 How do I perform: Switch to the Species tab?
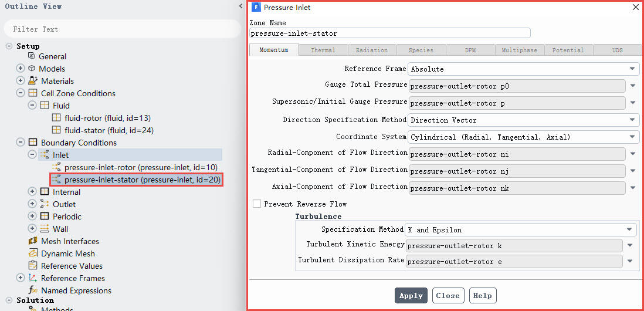click(421, 50)
